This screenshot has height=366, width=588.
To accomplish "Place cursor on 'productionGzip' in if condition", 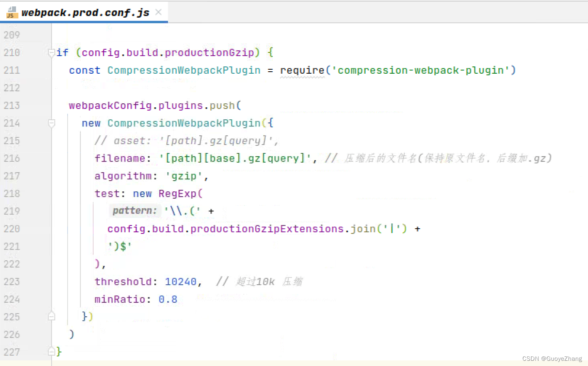I will (209, 52).
